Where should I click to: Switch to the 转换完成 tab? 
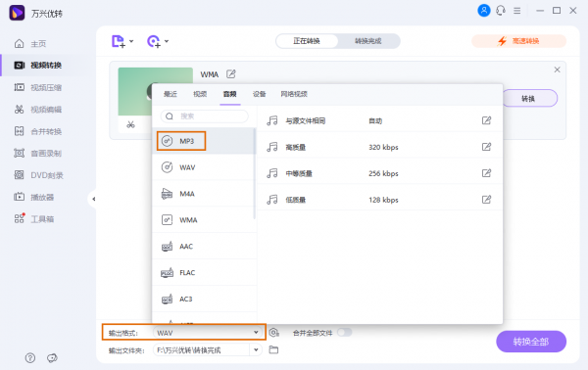point(368,41)
